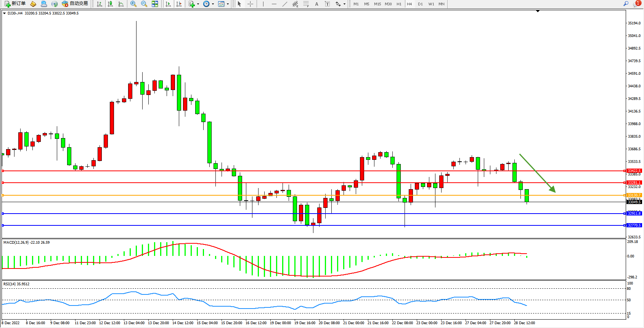
Task: Click the red 33422.5 price line label
Action: pos(634,171)
